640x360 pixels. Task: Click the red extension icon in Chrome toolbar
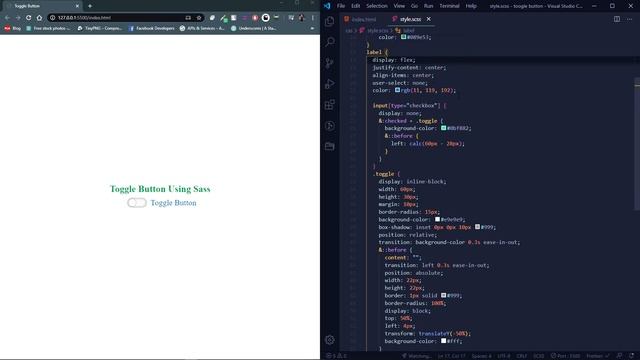pyautogui.click(x=255, y=18)
